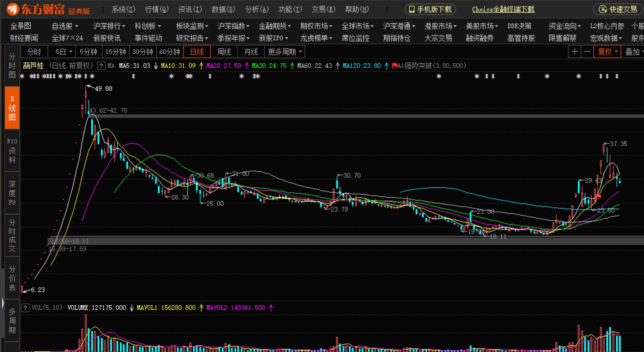Switch to 分时图 in the left sidebar

[x=12, y=66]
